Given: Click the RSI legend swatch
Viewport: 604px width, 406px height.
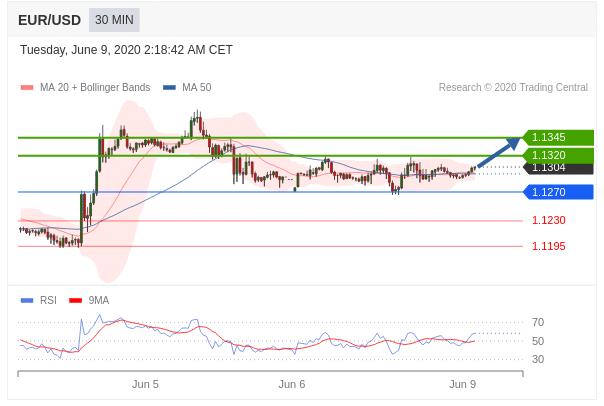Looking at the screenshot, I should pos(27,300).
